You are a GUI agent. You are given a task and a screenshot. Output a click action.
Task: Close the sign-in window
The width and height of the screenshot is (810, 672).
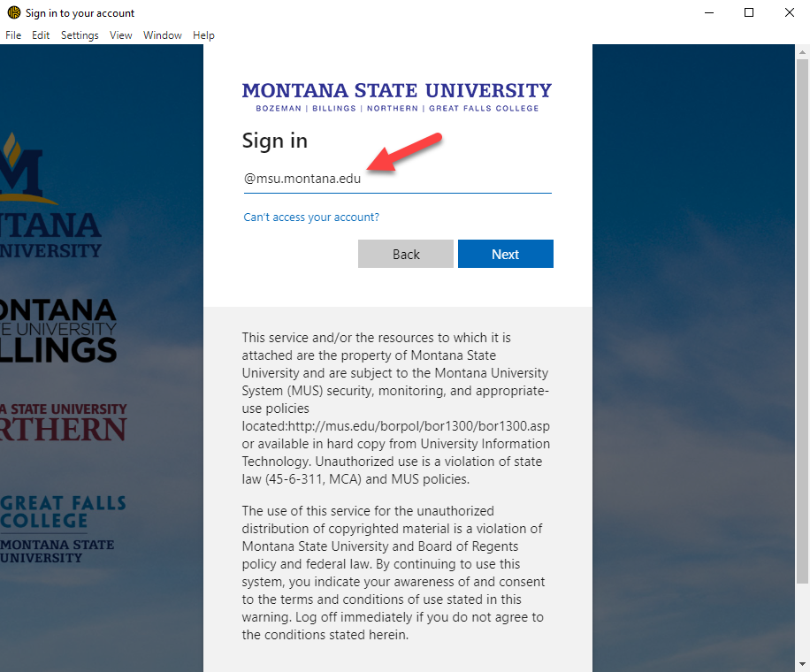point(790,12)
